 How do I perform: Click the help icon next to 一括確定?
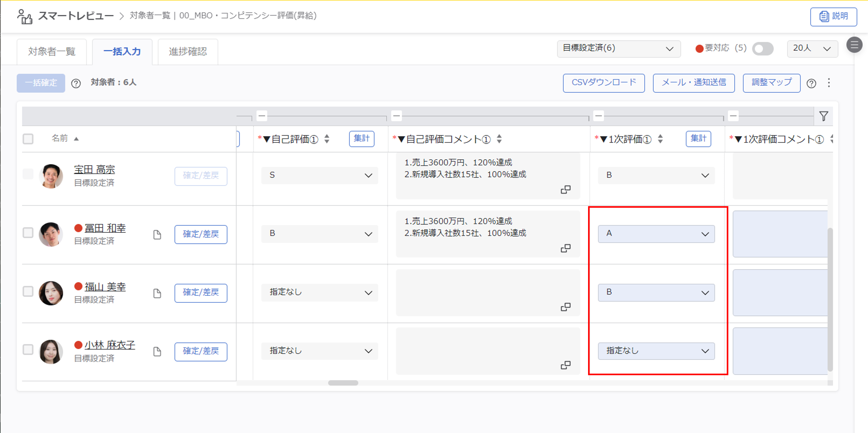click(76, 83)
